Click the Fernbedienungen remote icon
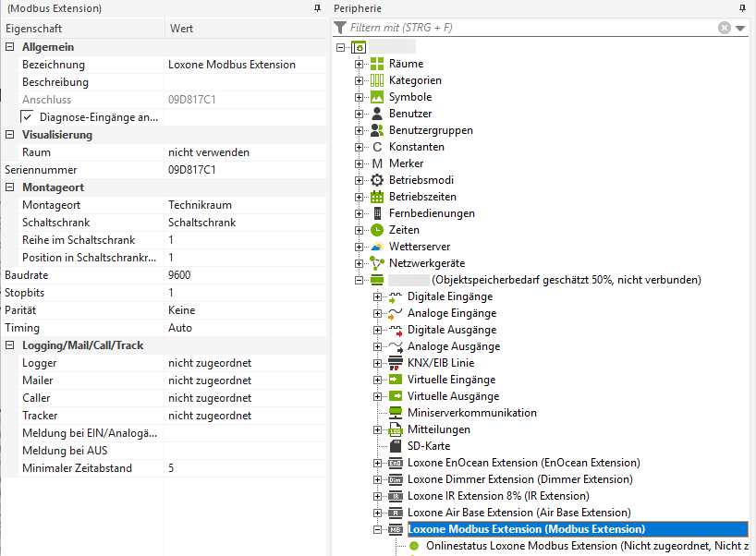This screenshot has width=756, height=556. [x=377, y=213]
